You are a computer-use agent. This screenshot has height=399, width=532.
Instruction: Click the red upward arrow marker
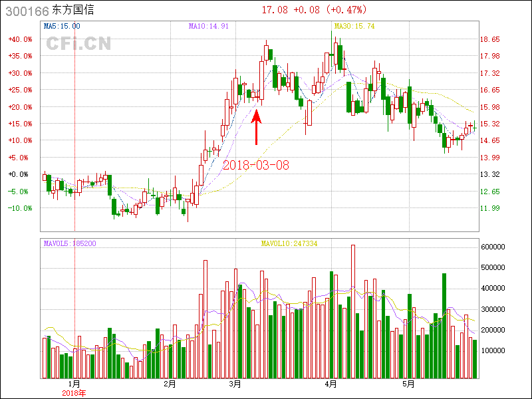point(257,127)
